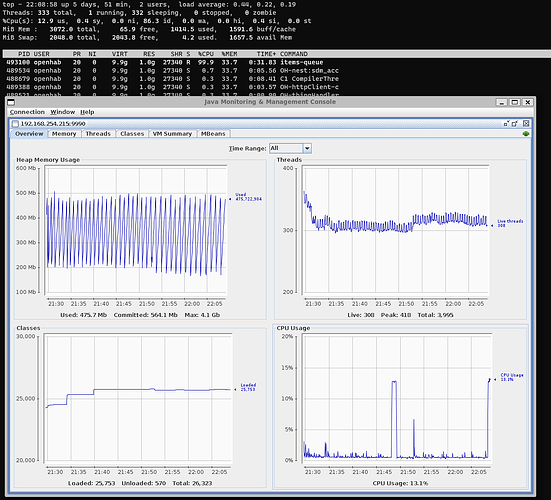Switch to the VM Summary tab
This screenshot has height=500, width=551.
pyautogui.click(x=172, y=134)
